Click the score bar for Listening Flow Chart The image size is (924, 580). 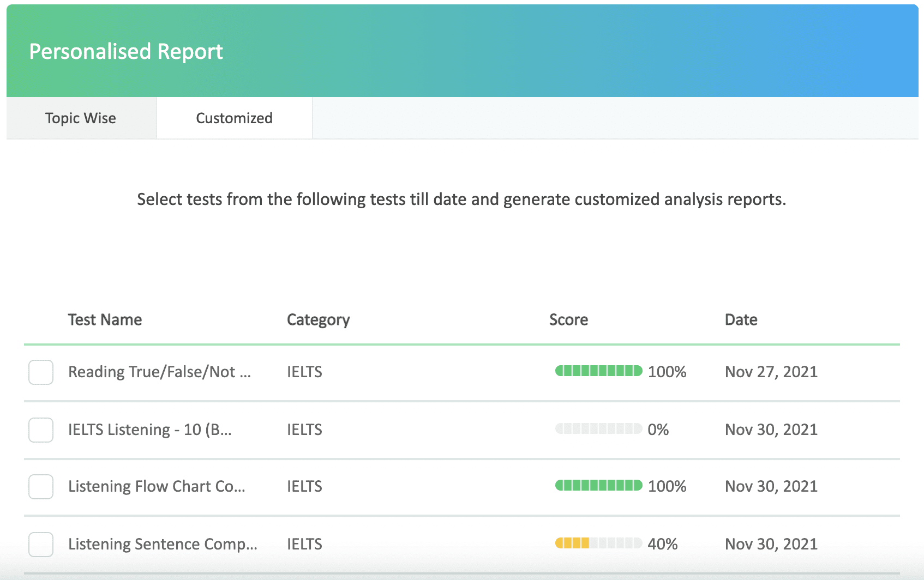[x=598, y=486]
